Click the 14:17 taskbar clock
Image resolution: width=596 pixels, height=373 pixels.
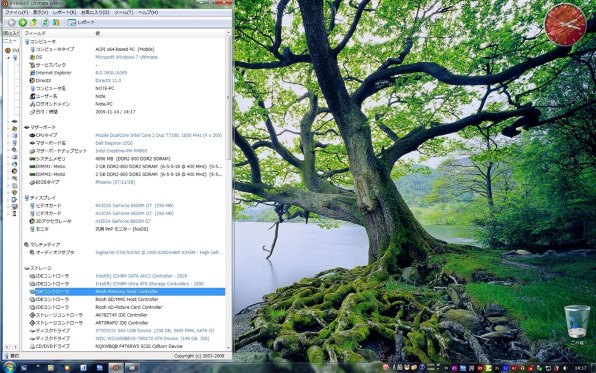pyautogui.click(x=580, y=368)
